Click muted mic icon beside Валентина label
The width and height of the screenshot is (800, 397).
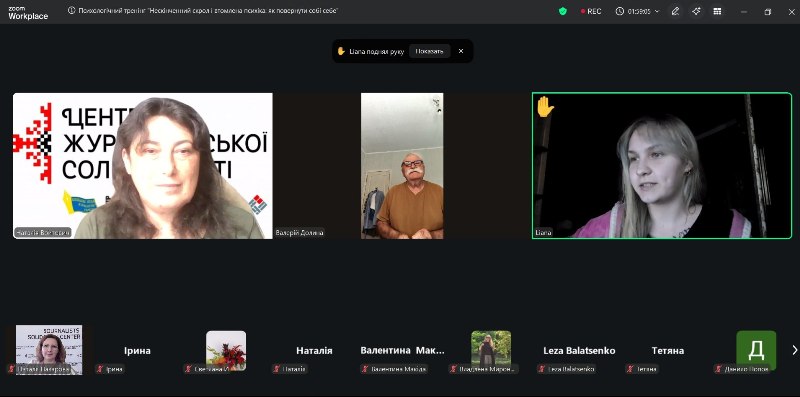click(365, 369)
